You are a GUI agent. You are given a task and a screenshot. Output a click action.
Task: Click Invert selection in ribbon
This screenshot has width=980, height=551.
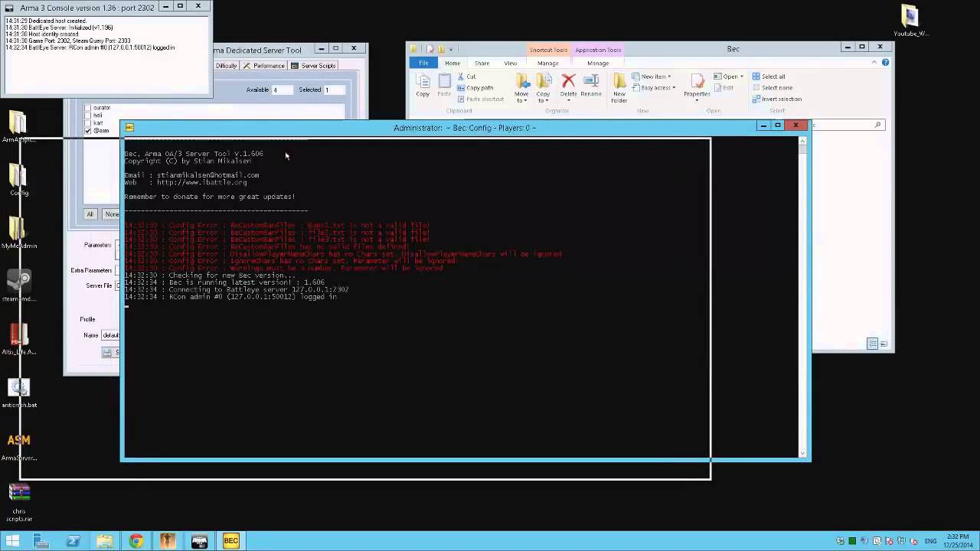pyautogui.click(x=777, y=99)
